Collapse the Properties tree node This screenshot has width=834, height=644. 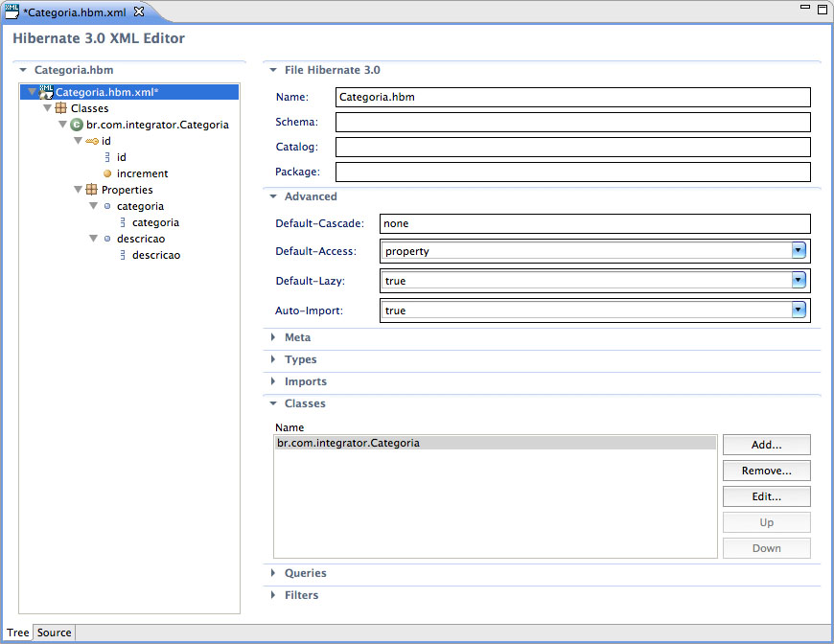(x=79, y=190)
